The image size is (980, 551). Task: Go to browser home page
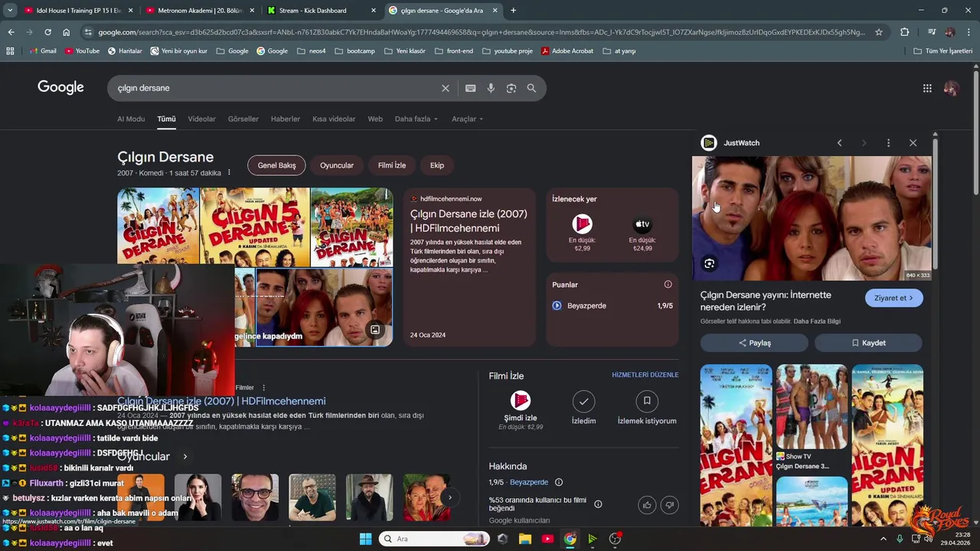(x=67, y=32)
